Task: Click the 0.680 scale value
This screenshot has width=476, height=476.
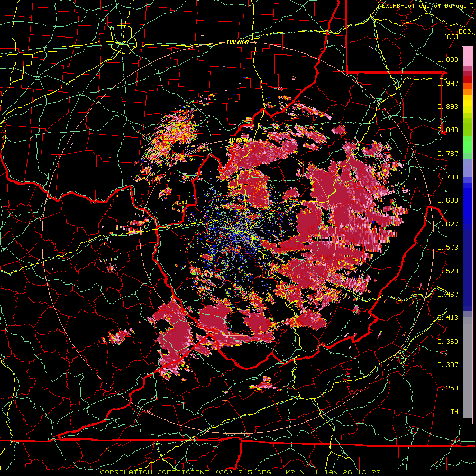Action: [448, 200]
